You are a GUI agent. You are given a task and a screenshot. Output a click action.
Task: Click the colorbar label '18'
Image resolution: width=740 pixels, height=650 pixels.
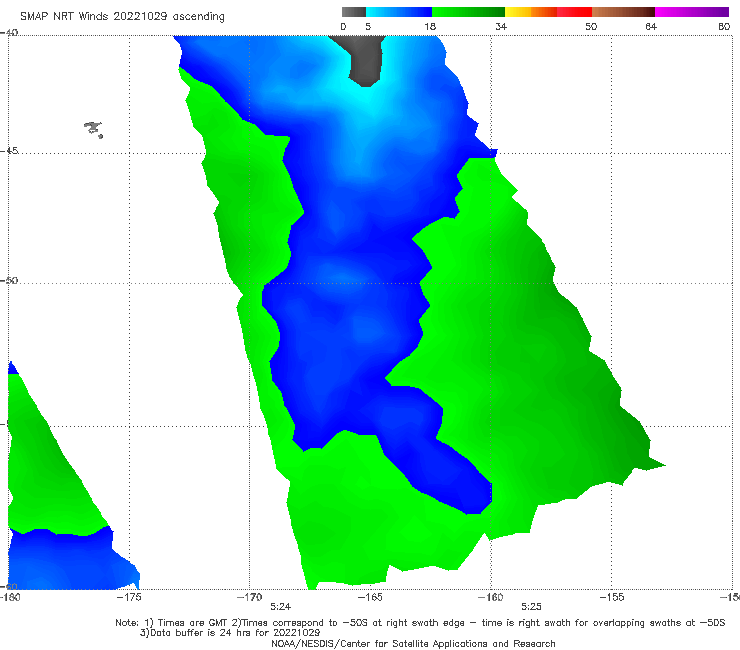tap(430, 27)
